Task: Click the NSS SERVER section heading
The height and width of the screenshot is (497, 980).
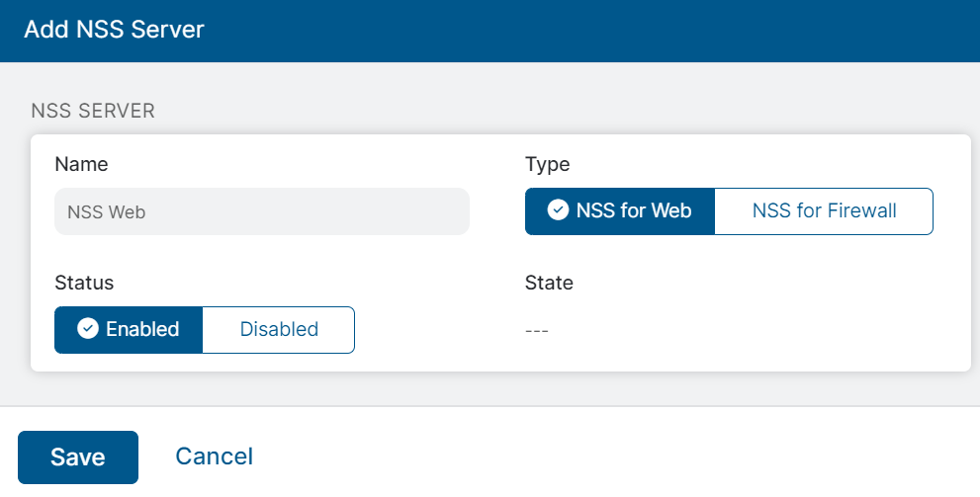Action: click(x=93, y=111)
